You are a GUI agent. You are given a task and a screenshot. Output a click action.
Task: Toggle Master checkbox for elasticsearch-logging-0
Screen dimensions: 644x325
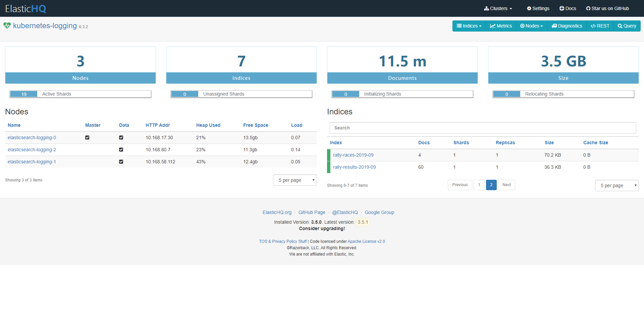pyautogui.click(x=87, y=138)
